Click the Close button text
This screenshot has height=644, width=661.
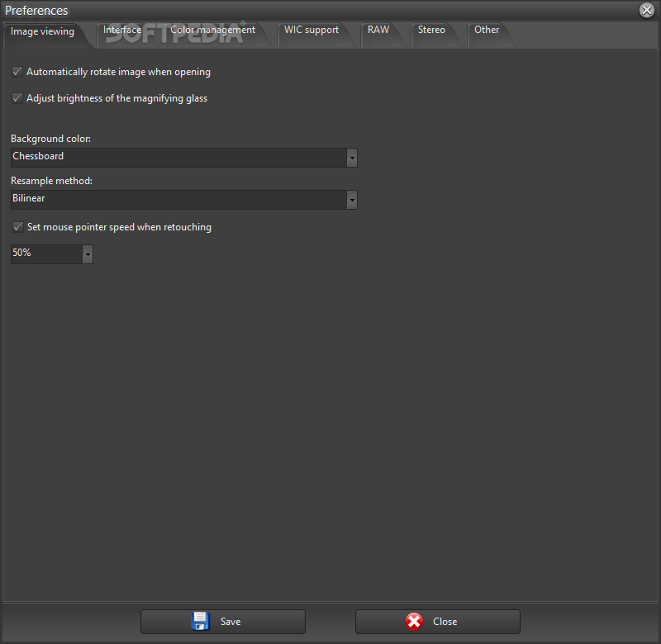(445, 622)
